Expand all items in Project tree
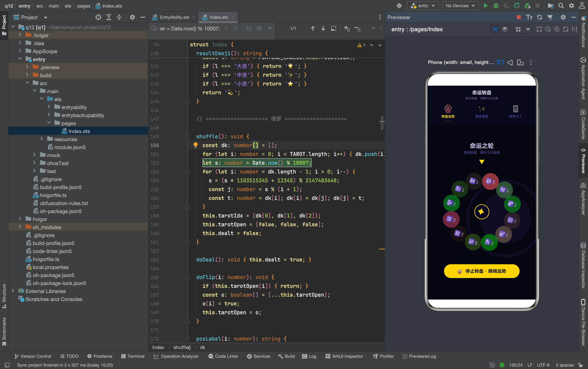The height and width of the screenshot is (369, 588). [x=109, y=17]
